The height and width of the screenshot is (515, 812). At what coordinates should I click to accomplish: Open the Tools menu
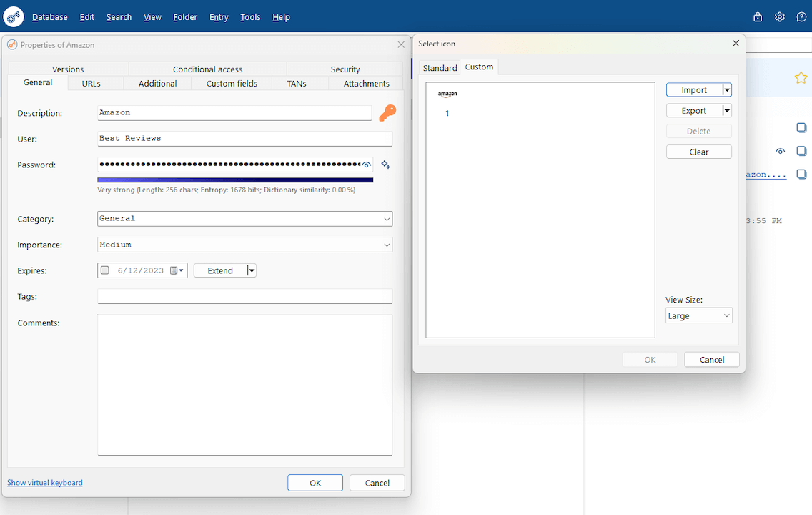[x=250, y=17]
